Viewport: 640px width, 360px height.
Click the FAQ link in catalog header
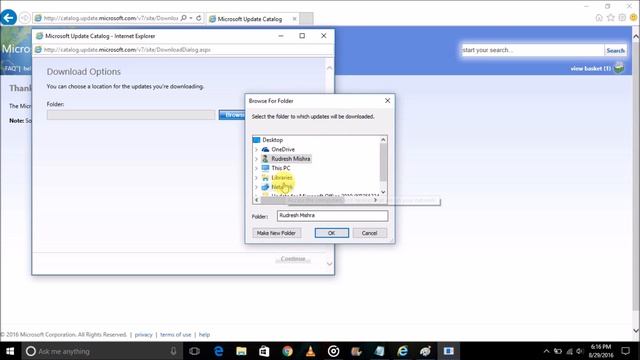(11, 69)
